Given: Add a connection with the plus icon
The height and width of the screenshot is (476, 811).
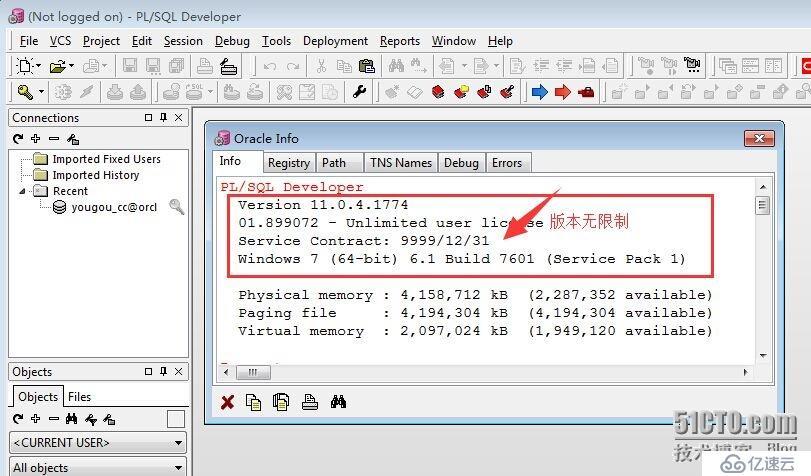Looking at the screenshot, I should 36,138.
